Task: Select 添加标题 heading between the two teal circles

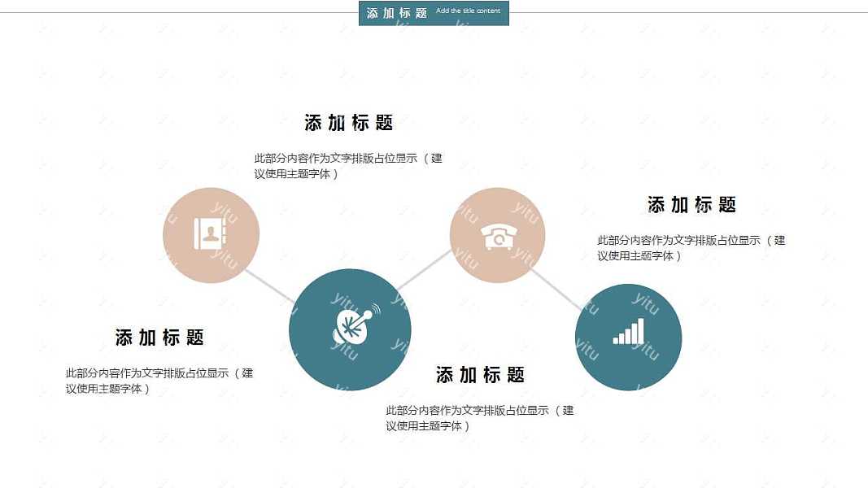Action: 480,375
